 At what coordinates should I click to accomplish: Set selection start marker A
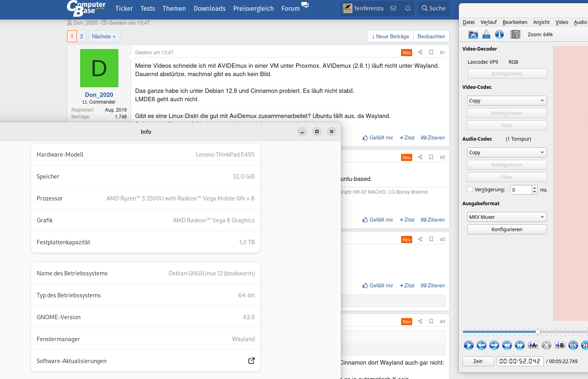533,345
